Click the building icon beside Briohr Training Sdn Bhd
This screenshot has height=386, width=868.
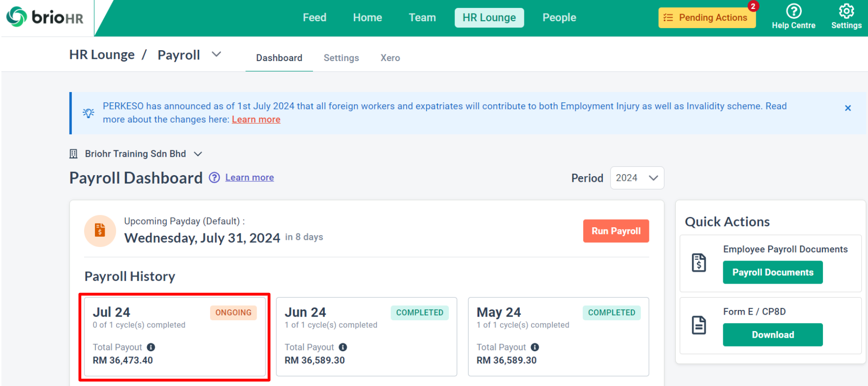73,154
